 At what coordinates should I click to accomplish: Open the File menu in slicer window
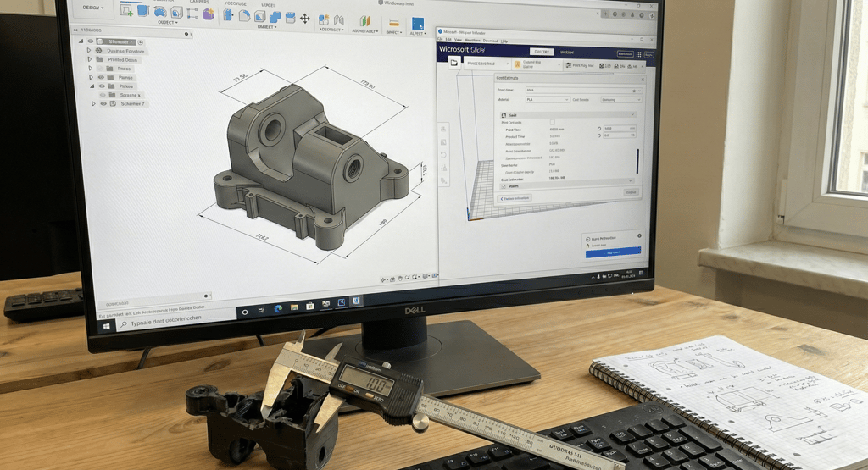[441, 41]
